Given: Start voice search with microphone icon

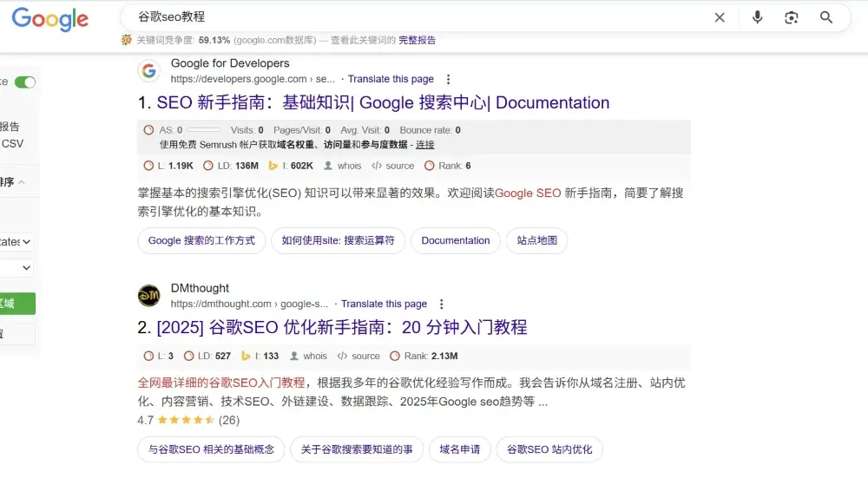Looking at the screenshot, I should point(757,17).
